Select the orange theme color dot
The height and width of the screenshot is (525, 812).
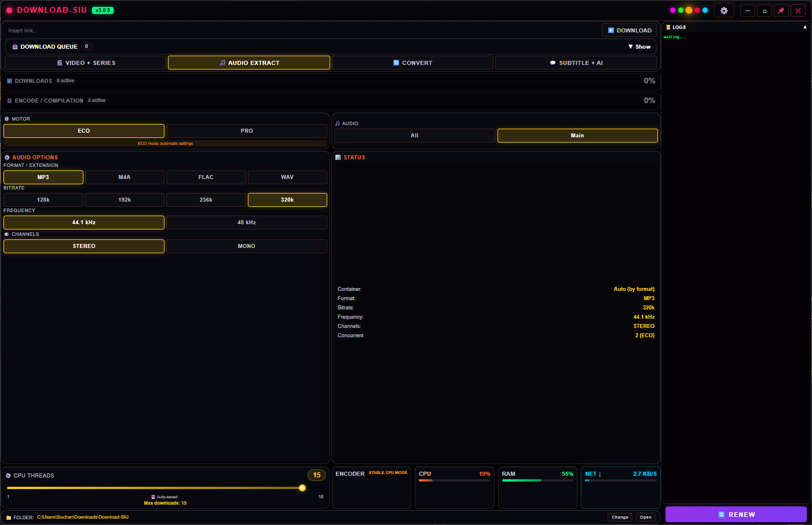point(689,10)
